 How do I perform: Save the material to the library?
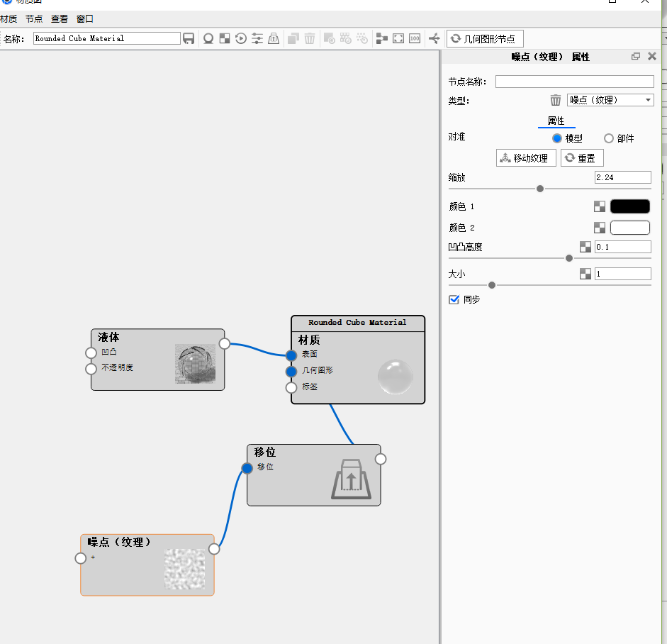[189, 39]
